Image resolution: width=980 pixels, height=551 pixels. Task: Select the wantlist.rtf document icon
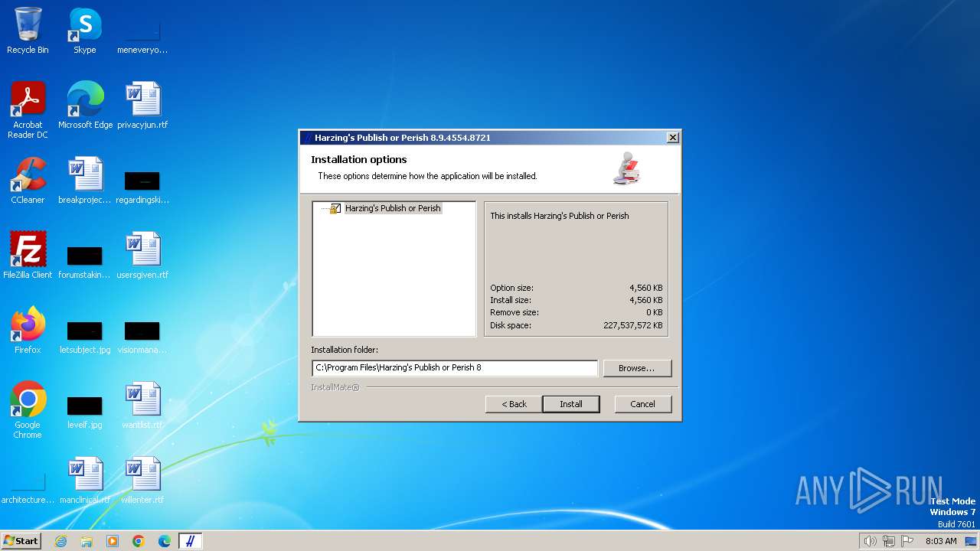tap(142, 406)
